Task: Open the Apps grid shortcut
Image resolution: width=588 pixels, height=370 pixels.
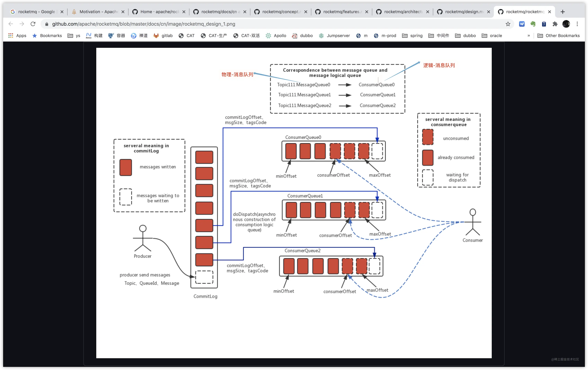Action: tap(17, 36)
